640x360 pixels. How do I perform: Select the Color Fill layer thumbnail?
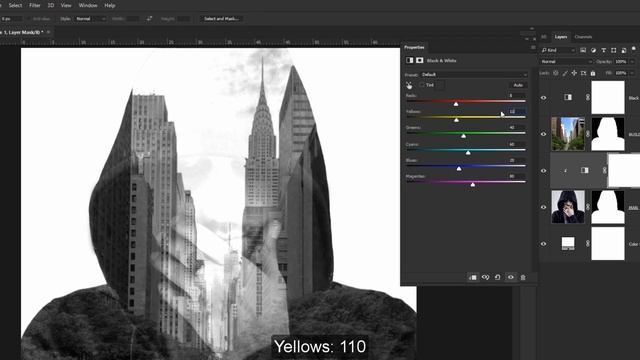(568, 244)
